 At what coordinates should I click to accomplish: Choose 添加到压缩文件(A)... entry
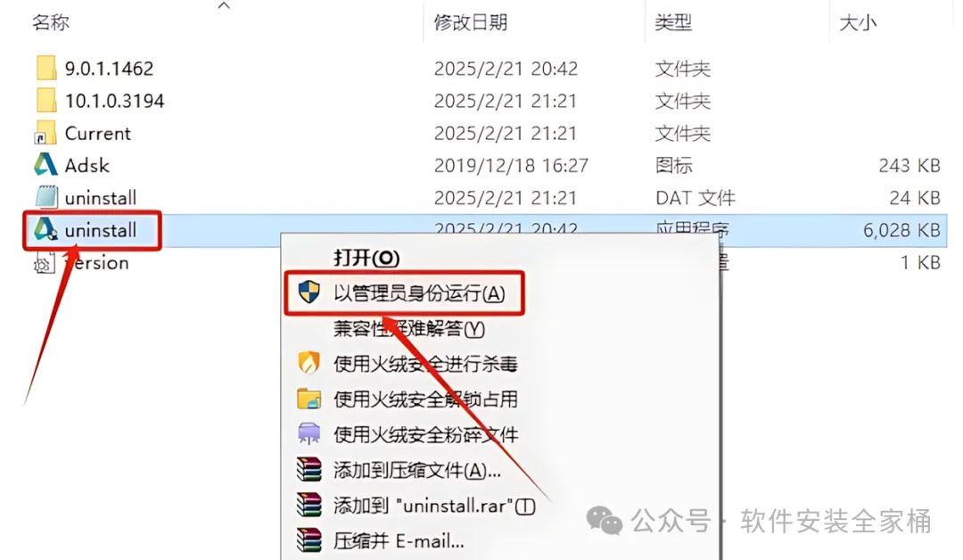[417, 470]
